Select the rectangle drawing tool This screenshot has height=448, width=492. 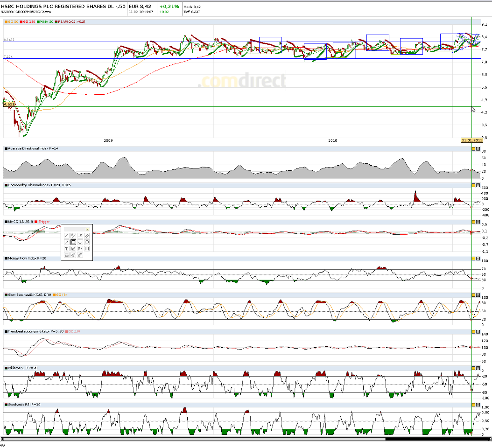(73, 242)
